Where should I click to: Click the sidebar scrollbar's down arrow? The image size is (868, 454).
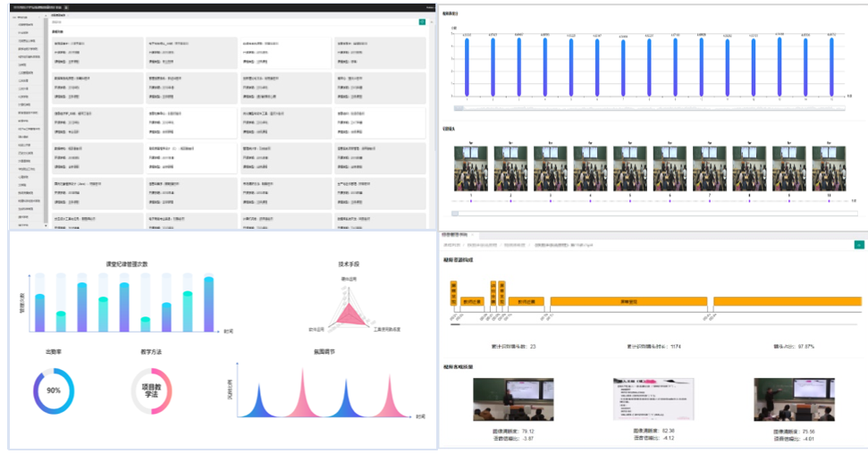[x=45, y=225]
